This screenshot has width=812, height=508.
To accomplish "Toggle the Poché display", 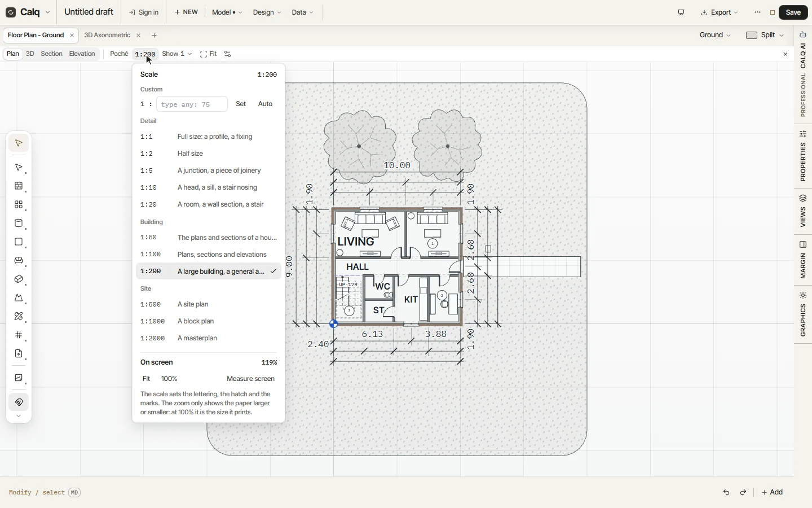I will [119, 54].
